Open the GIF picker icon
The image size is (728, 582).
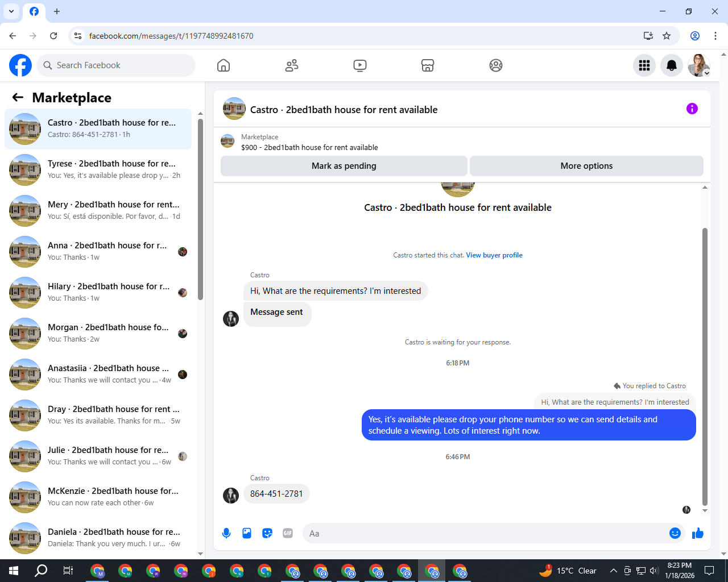click(x=288, y=533)
